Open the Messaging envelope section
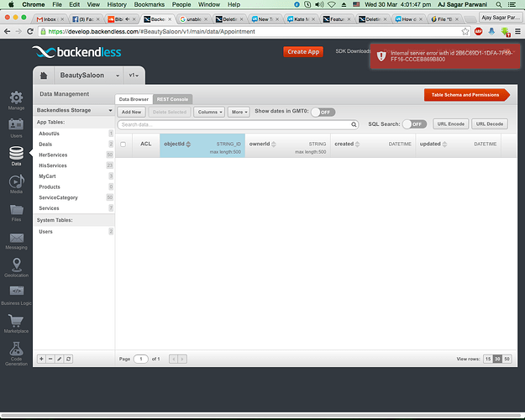Screen dimensions: 525x420 [x=16, y=241]
